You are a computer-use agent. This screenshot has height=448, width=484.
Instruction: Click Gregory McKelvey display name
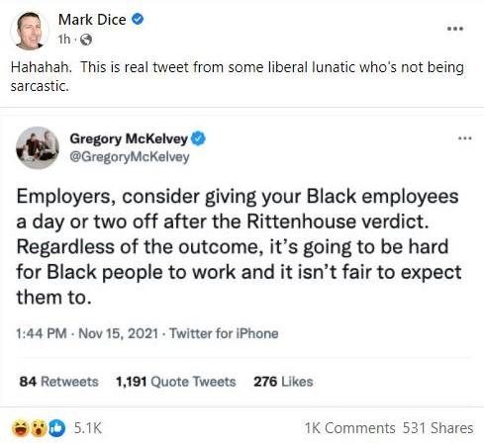(129, 138)
